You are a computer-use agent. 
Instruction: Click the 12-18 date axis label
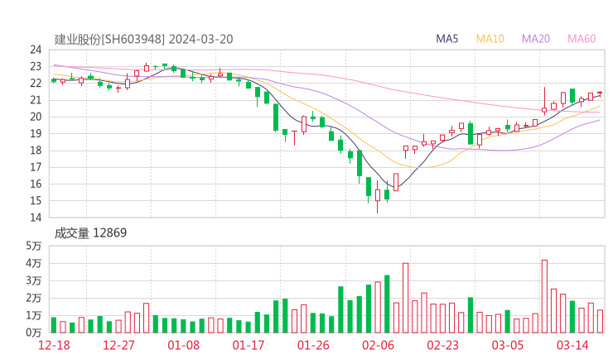[x=54, y=345]
